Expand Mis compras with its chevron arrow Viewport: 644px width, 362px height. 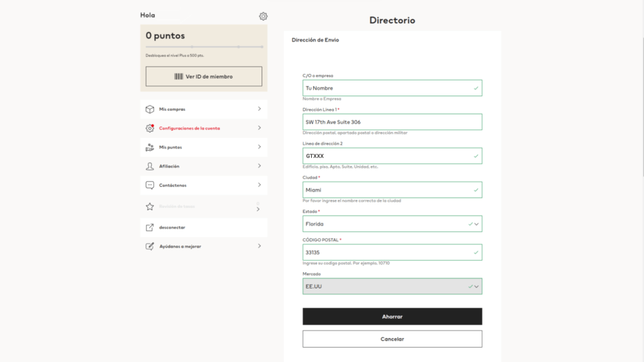(259, 109)
